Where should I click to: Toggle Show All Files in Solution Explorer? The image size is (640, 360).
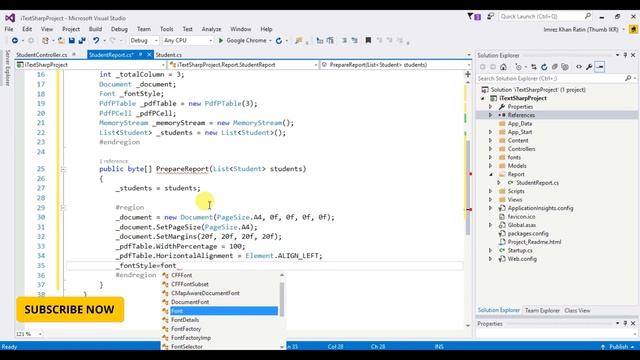tap(565, 67)
